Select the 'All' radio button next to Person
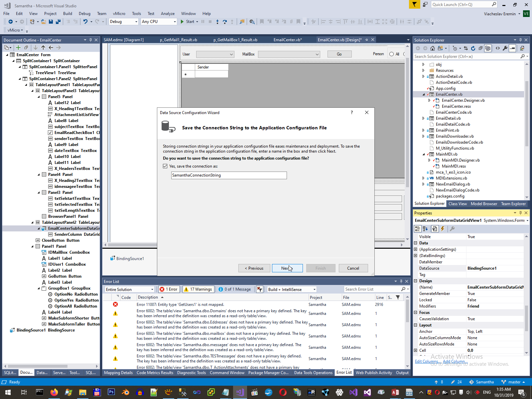 click(x=391, y=54)
